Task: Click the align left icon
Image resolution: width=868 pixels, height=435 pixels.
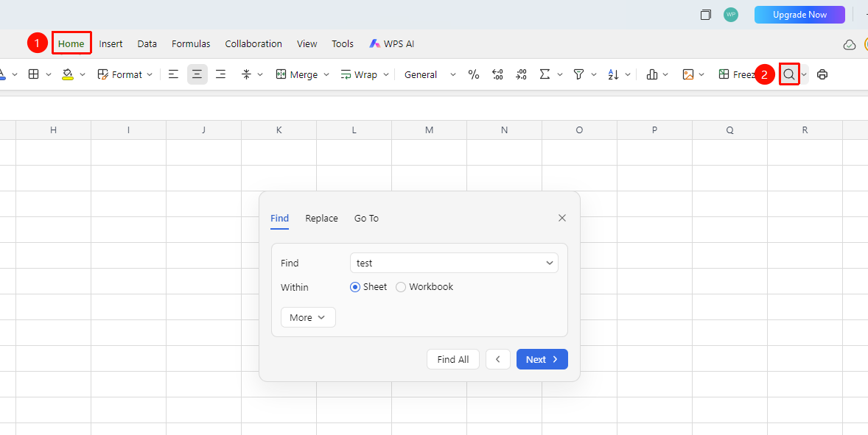Action: pyautogui.click(x=173, y=74)
